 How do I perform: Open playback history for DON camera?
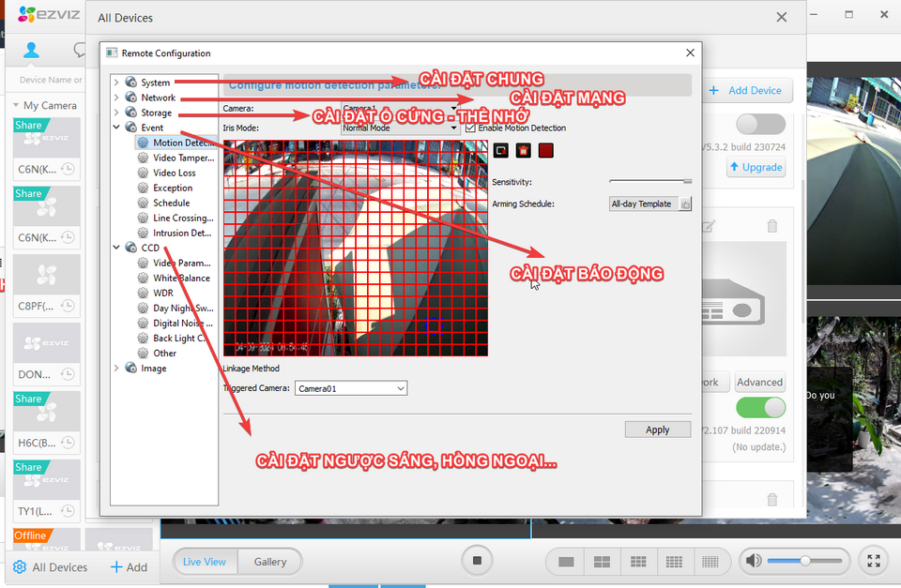tap(68, 374)
